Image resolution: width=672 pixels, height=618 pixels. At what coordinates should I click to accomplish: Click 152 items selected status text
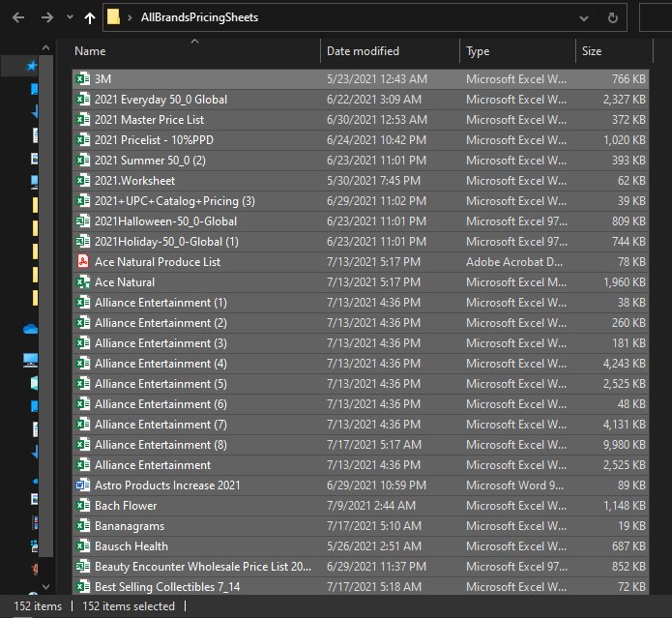(129, 606)
